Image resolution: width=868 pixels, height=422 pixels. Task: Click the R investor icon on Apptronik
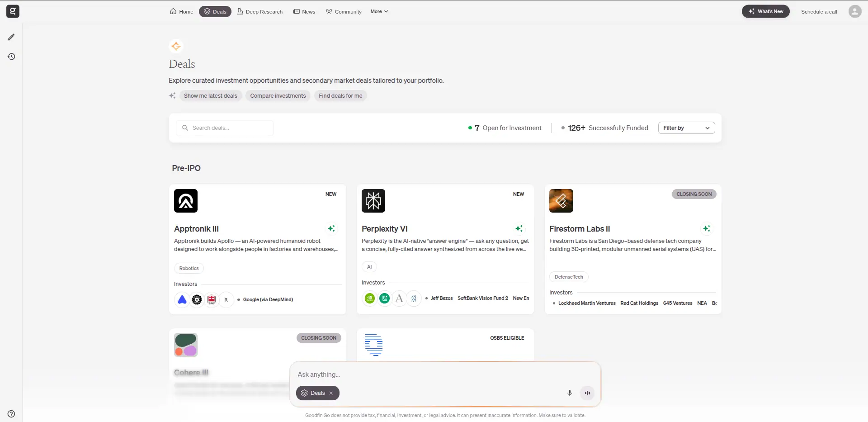point(226,299)
